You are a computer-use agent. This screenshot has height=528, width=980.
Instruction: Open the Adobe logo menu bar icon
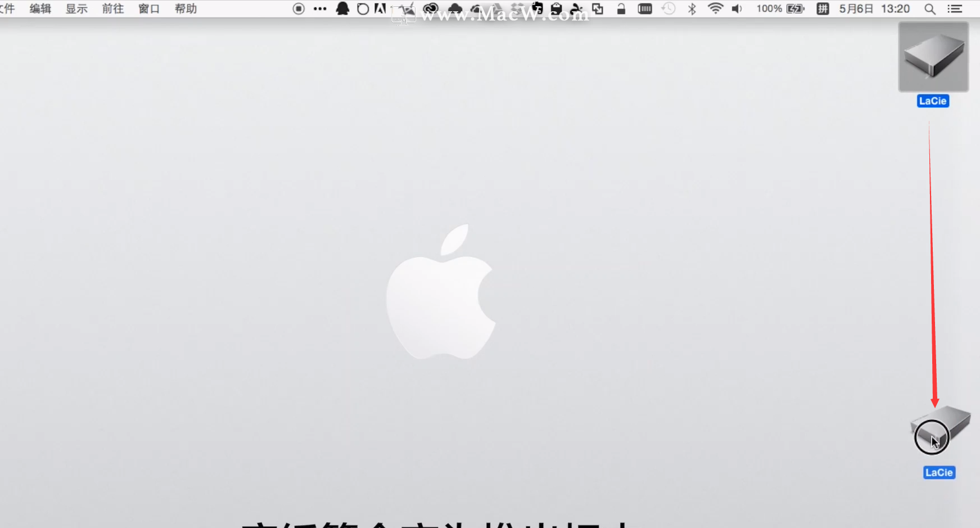pos(381,8)
